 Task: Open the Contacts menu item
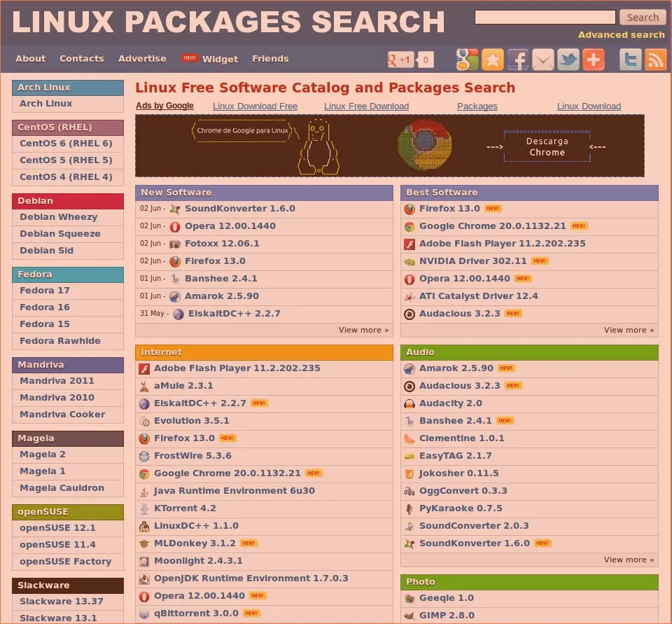[x=81, y=59]
